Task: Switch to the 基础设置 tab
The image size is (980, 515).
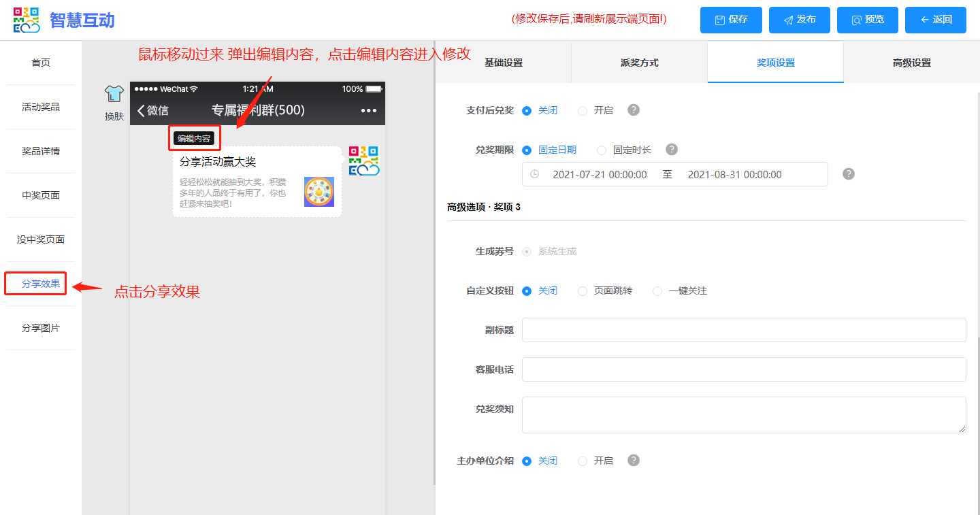Action: tap(503, 63)
